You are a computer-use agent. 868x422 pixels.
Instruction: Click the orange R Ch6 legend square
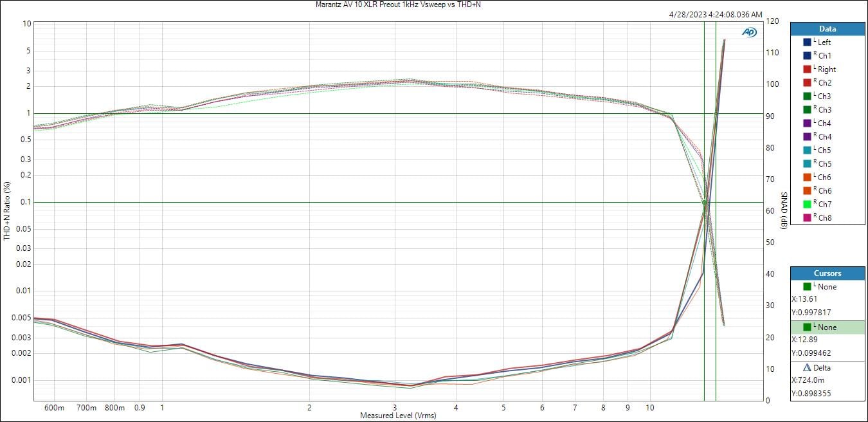point(807,191)
